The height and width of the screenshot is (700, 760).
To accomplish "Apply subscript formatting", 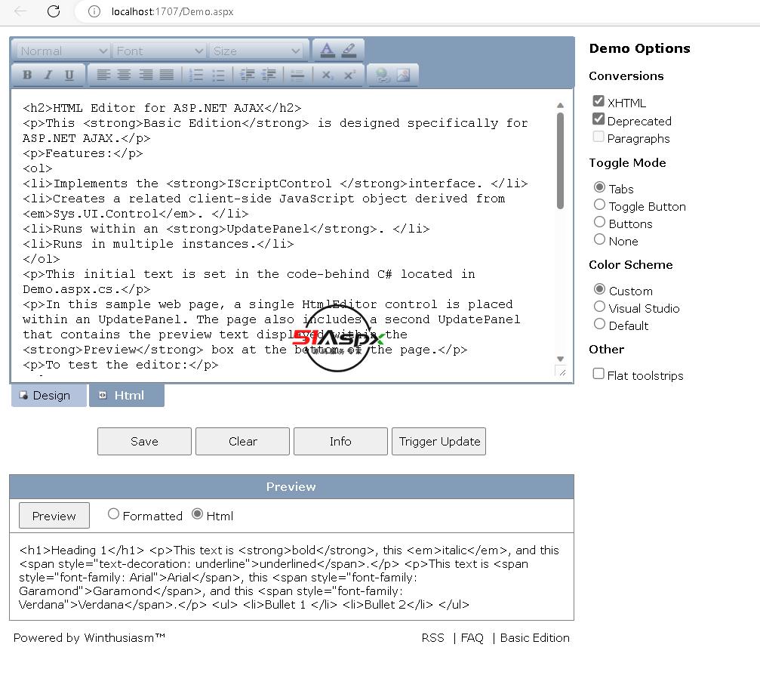I will [x=327, y=76].
